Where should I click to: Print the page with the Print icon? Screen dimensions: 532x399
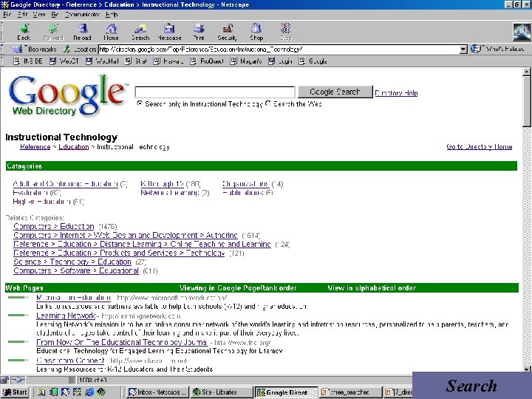point(199,32)
